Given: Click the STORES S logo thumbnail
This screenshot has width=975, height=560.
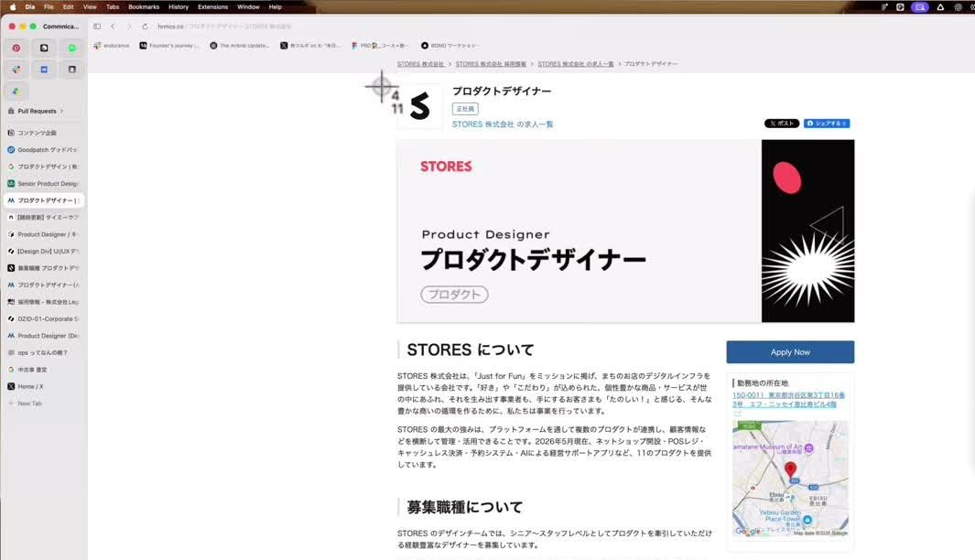Looking at the screenshot, I should tap(419, 105).
